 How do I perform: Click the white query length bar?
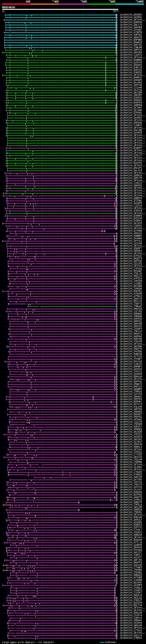pyautogui.click(x=60, y=10)
